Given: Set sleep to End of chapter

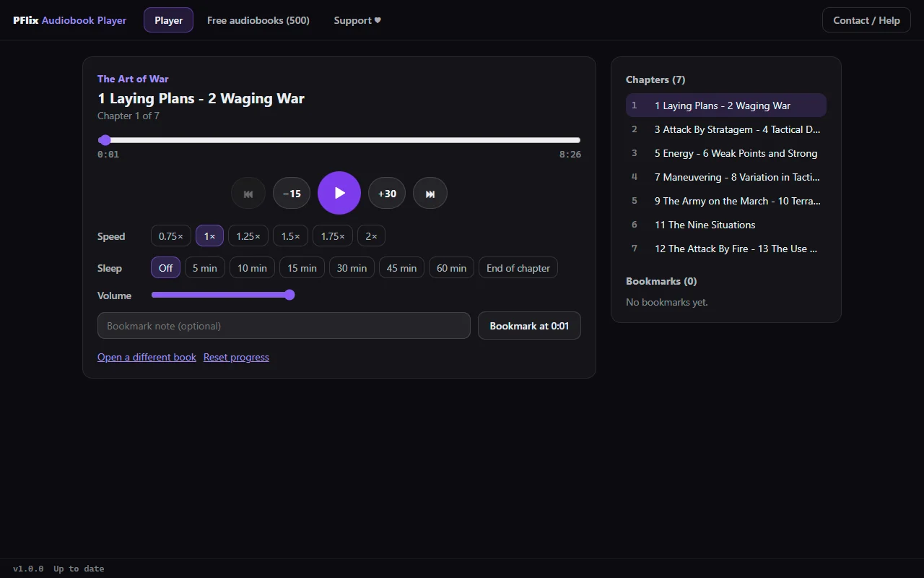Looking at the screenshot, I should (518, 268).
